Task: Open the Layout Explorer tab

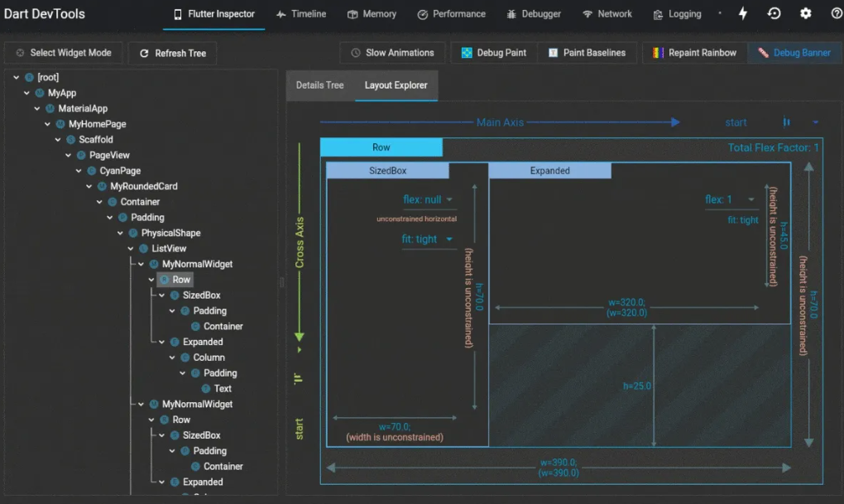Action: 396,85
